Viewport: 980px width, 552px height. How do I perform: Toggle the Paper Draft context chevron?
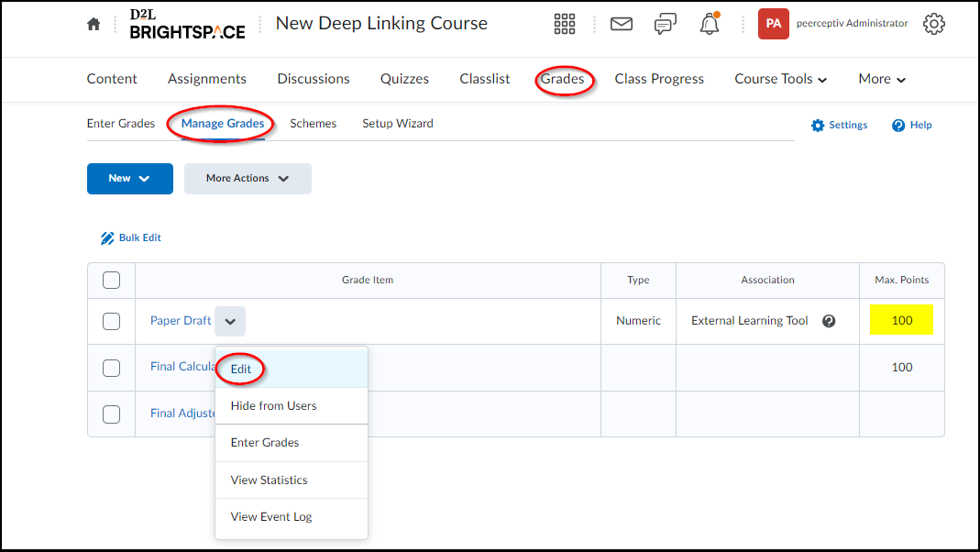pos(230,321)
